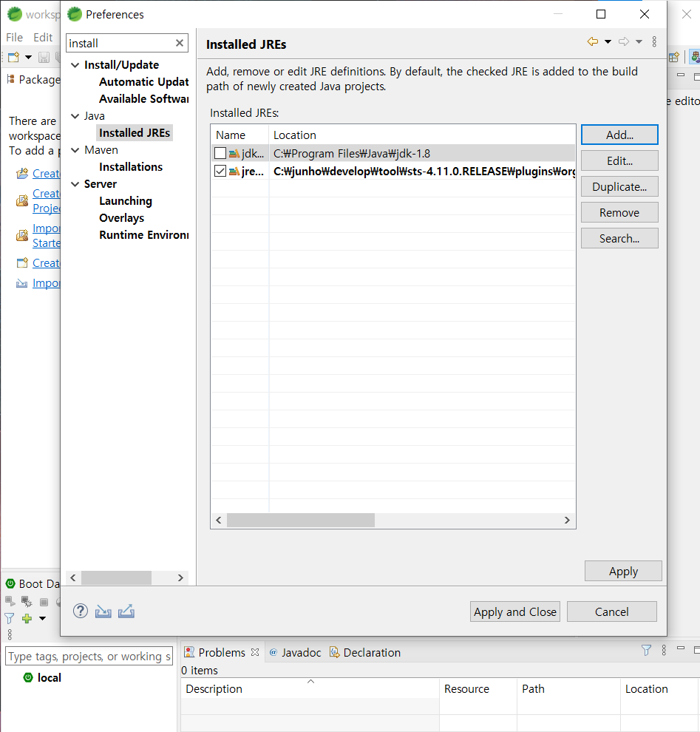
Task: Open the help icon in Preferences dialog
Action: (x=81, y=611)
